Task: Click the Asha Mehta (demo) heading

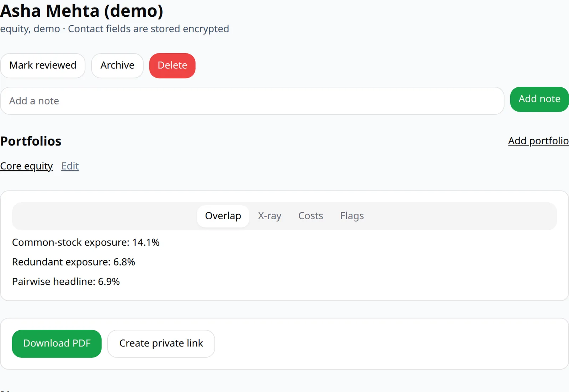Action: coord(82,11)
